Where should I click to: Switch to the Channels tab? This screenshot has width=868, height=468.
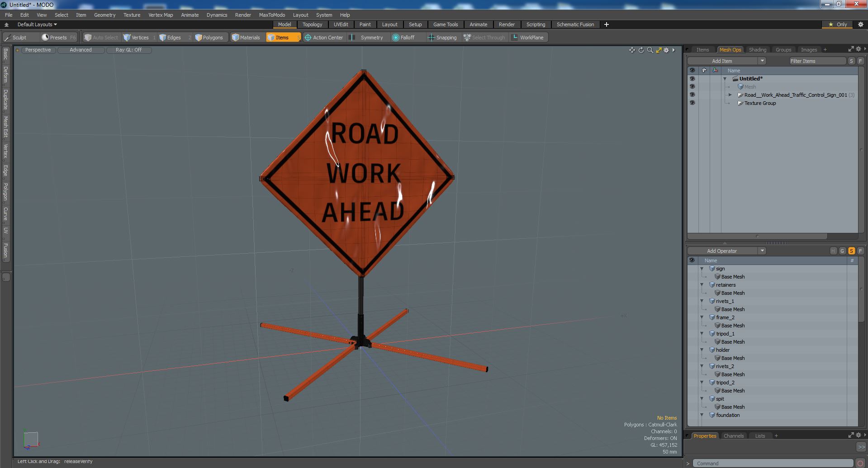[733, 436]
